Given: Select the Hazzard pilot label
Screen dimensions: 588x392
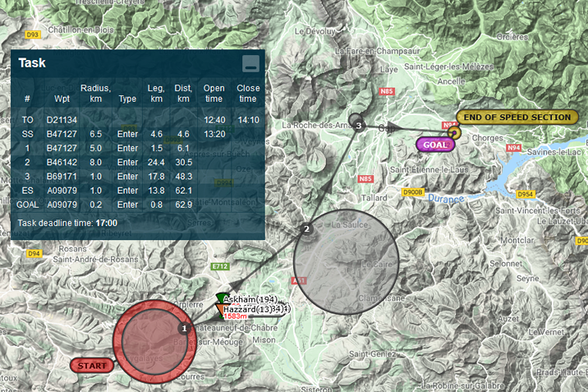Looking at the screenshot, I should click(x=255, y=309).
